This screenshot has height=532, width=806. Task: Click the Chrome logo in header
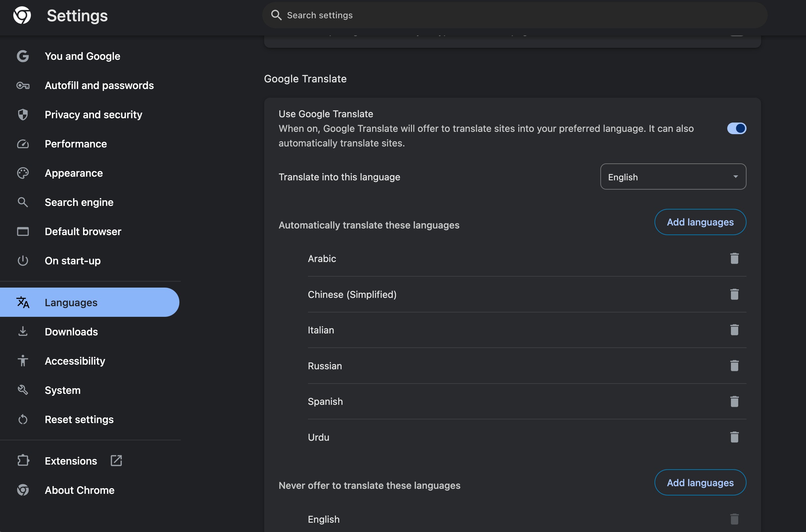tap(22, 15)
